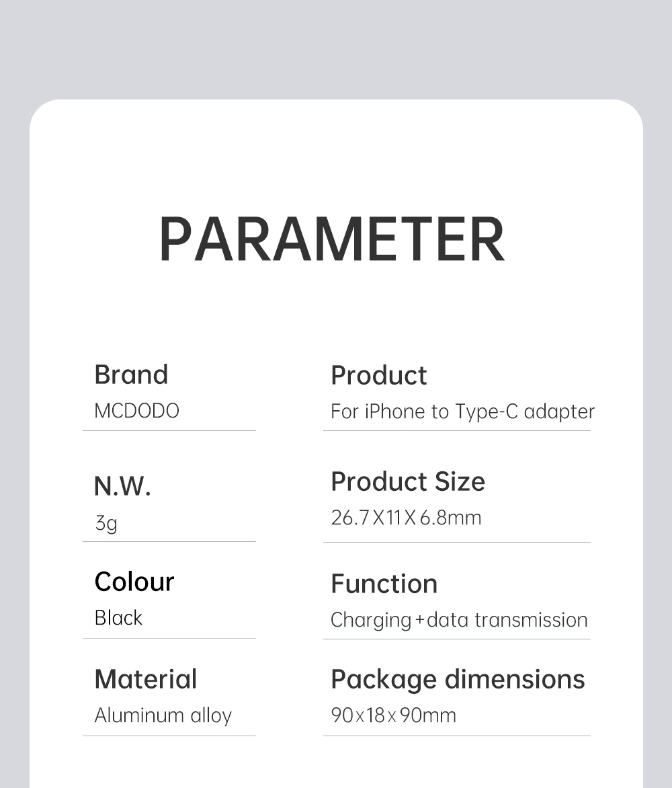Select the Product Size label

tap(407, 481)
